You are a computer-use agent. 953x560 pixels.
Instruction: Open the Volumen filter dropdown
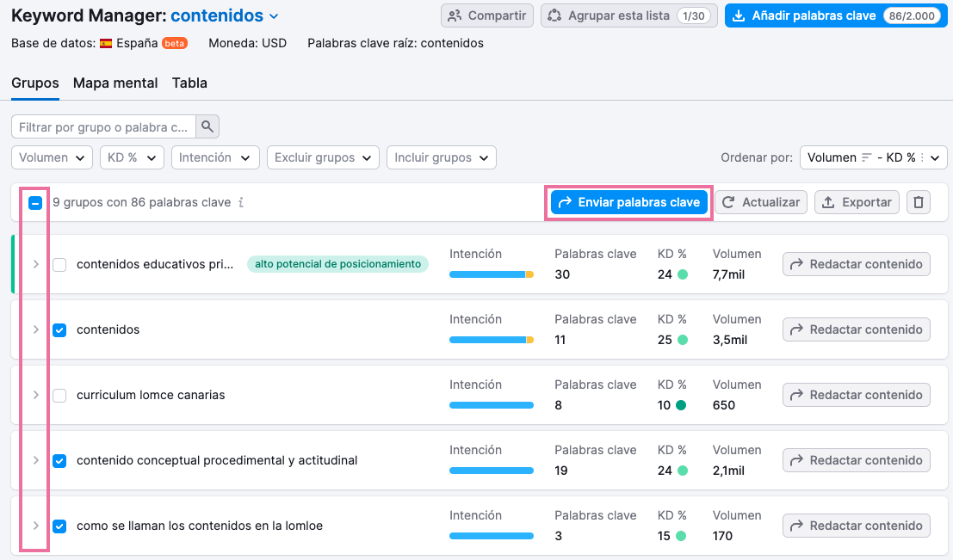pyautogui.click(x=52, y=157)
